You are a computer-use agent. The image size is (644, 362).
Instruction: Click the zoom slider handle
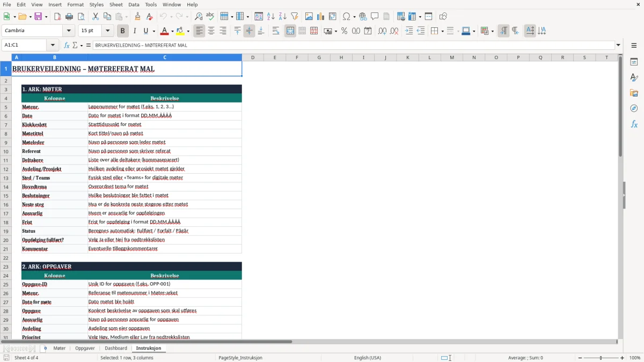pos(601,358)
